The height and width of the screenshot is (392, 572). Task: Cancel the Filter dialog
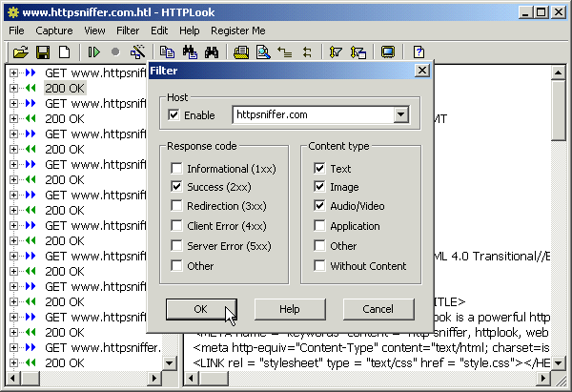click(378, 309)
